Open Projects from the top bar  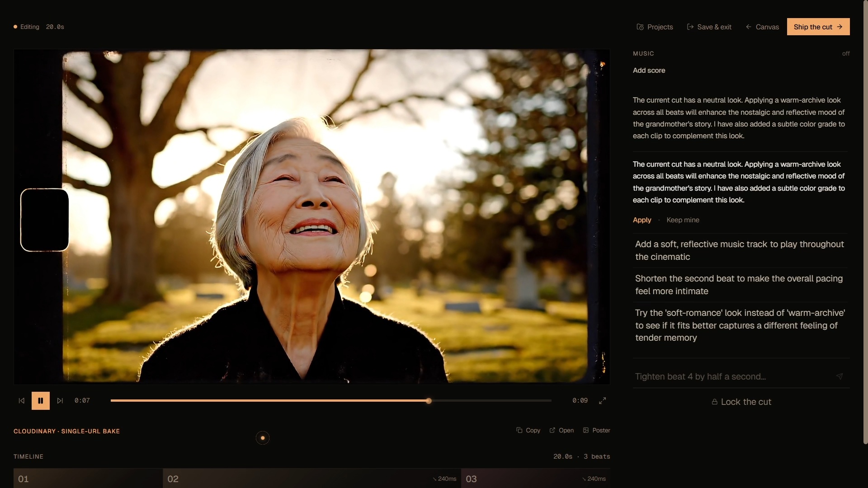tap(654, 27)
